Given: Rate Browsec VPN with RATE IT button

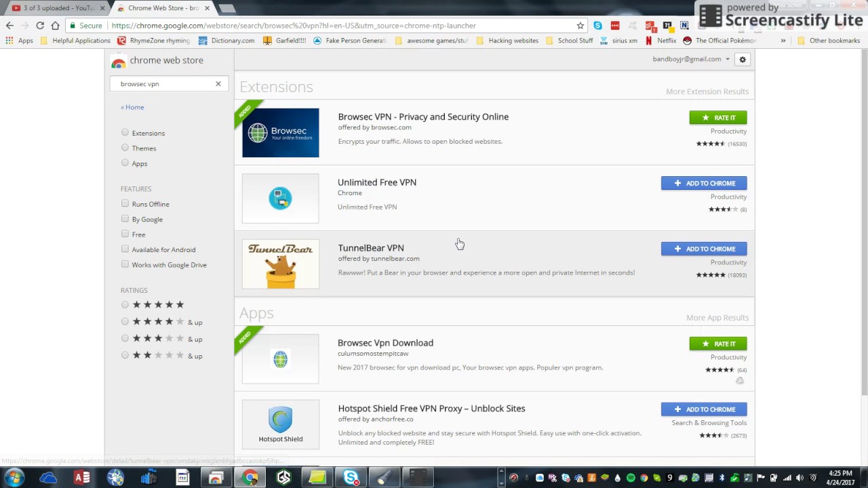Looking at the screenshot, I should pos(718,118).
